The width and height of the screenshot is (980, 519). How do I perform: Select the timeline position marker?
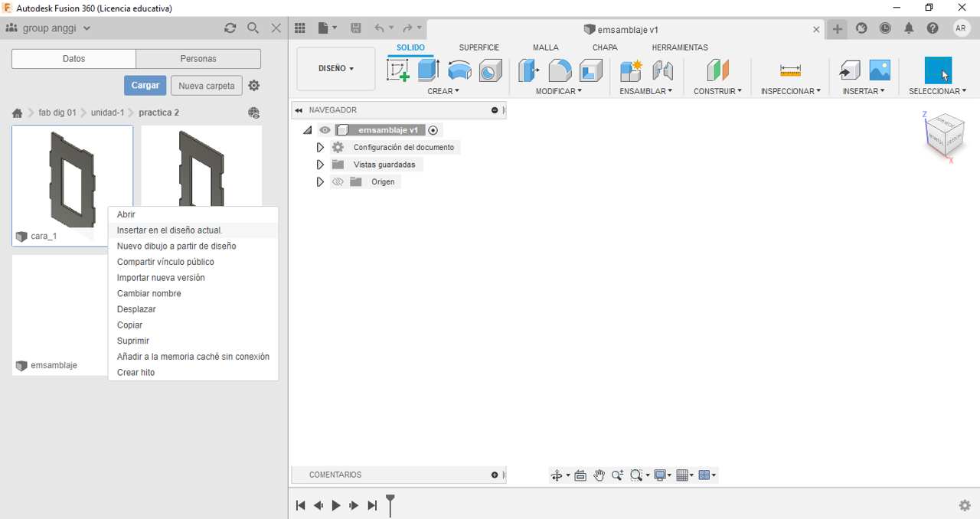390,504
